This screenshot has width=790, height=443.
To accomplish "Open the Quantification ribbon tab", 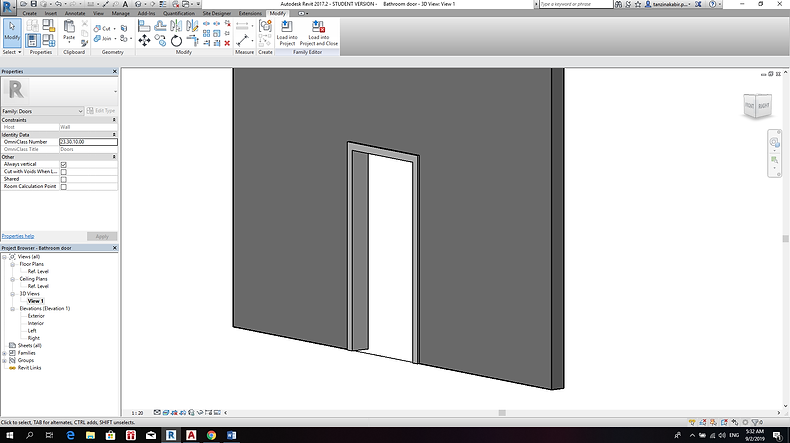I will click(179, 13).
